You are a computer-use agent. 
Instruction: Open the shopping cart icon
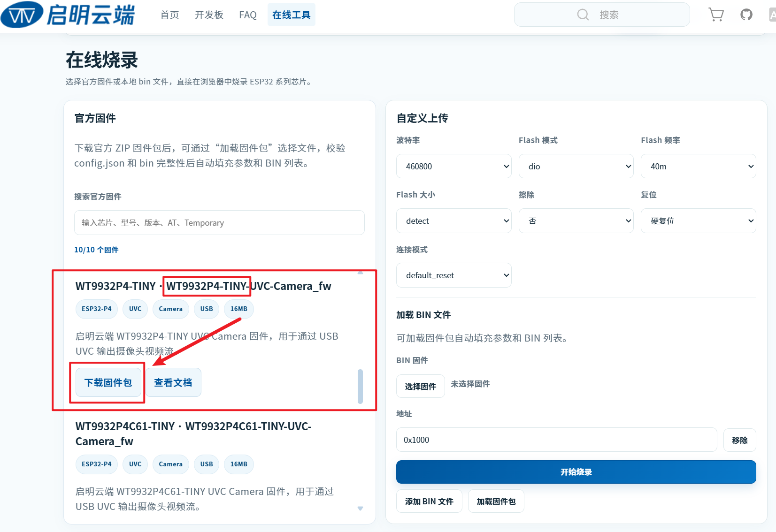(716, 15)
